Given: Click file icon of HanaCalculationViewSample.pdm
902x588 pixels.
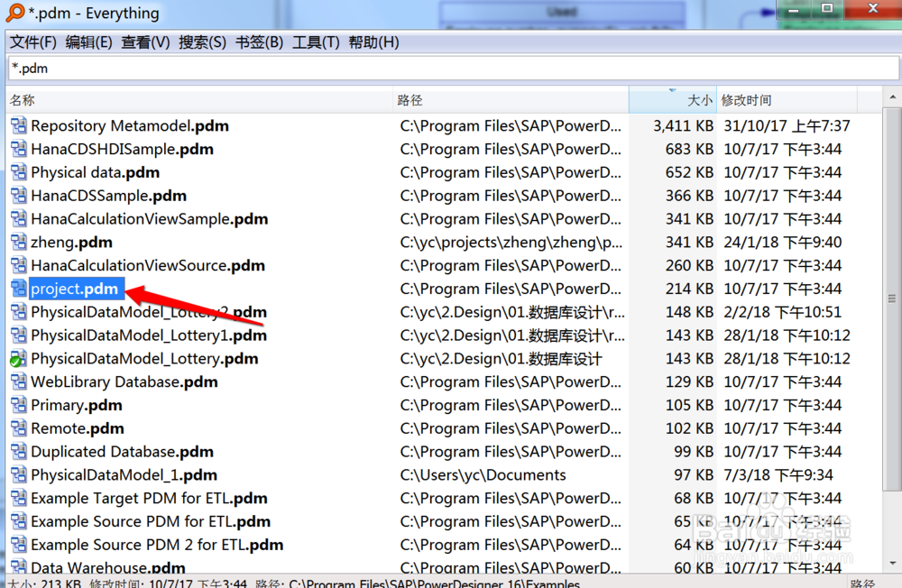Looking at the screenshot, I should [18, 218].
